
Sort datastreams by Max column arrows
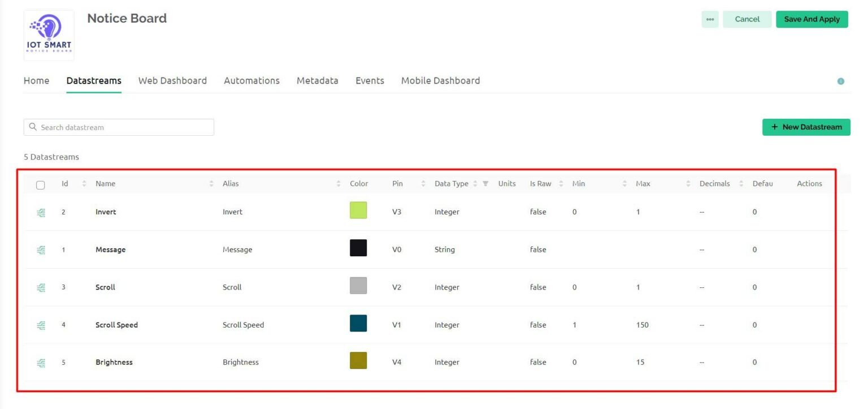pyautogui.click(x=688, y=184)
